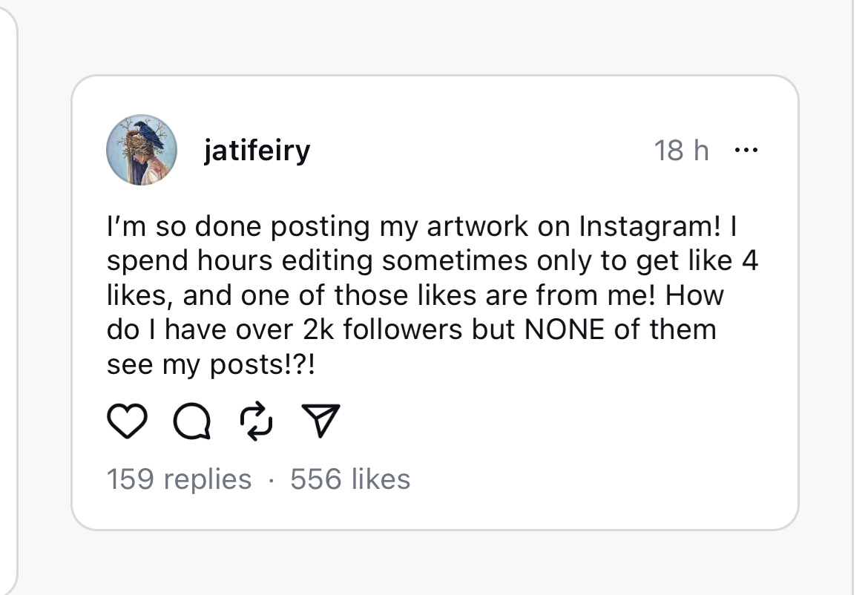
Task: Share the post via paper plane icon
Action: [x=320, y=421]
